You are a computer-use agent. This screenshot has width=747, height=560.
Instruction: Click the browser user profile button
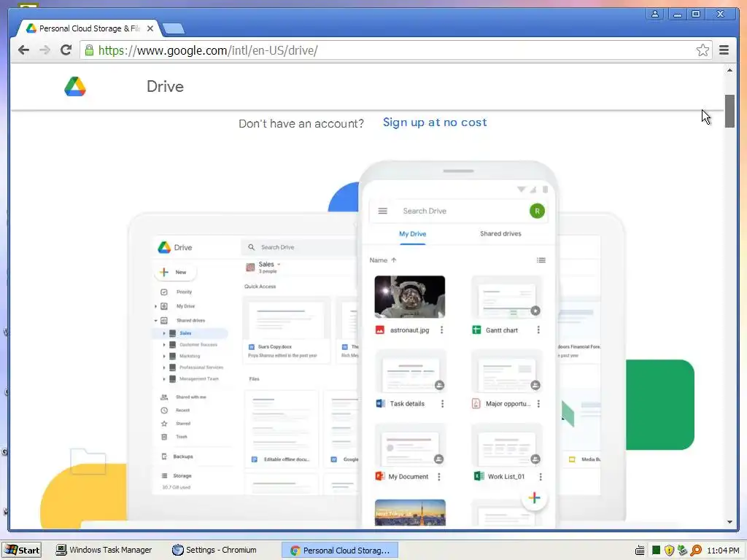pyautogui.click(x=655, y=15)
